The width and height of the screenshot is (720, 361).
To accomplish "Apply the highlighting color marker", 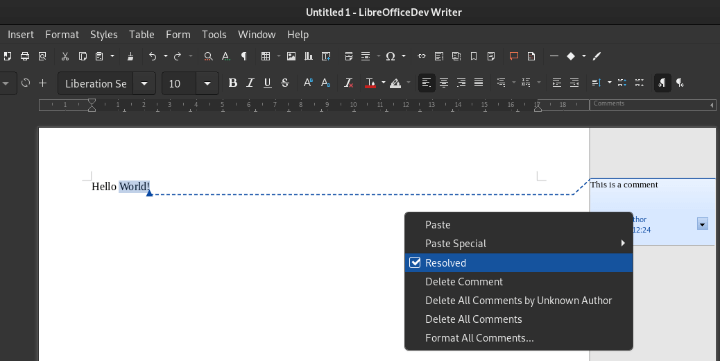I will [x=395, y=83].
